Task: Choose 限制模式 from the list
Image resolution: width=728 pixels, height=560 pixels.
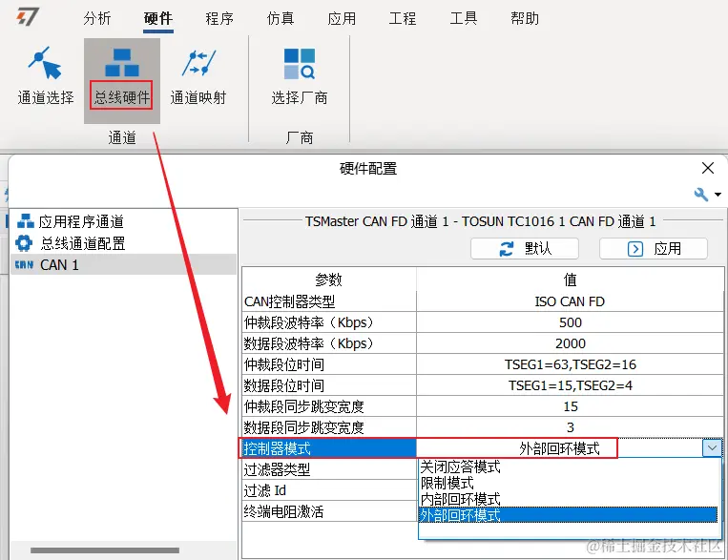Action: (x=569, y=483)
